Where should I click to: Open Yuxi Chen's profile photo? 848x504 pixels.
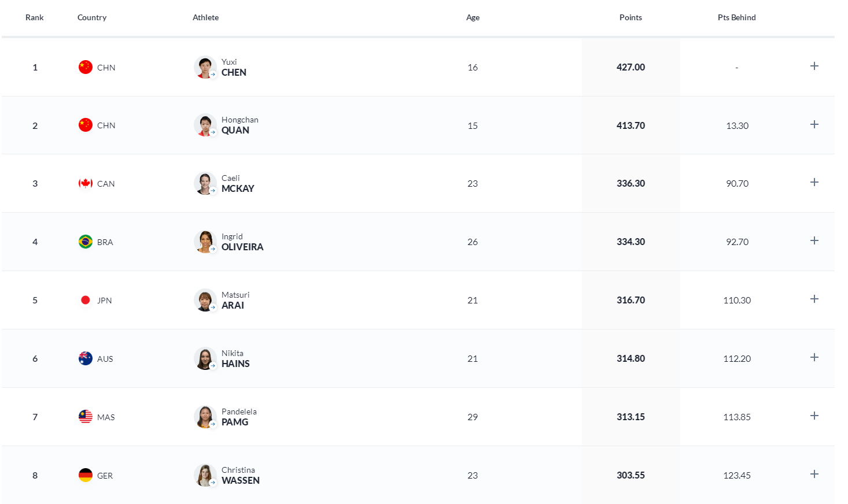click(x=205, y=67)
